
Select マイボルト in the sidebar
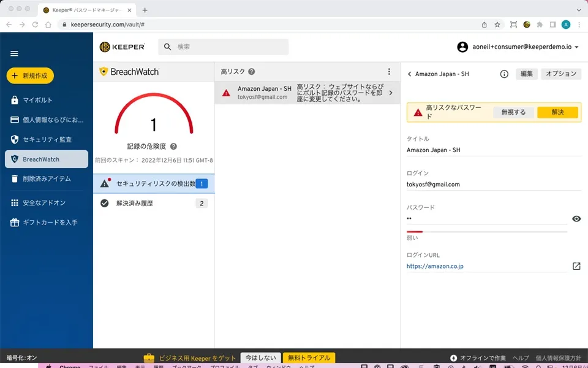tap(37, 101)
